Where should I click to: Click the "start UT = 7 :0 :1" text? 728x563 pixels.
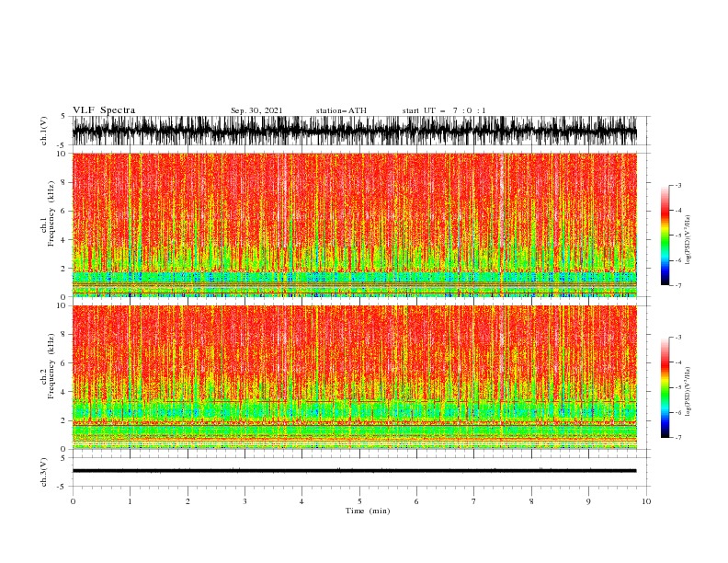point(444,110)
